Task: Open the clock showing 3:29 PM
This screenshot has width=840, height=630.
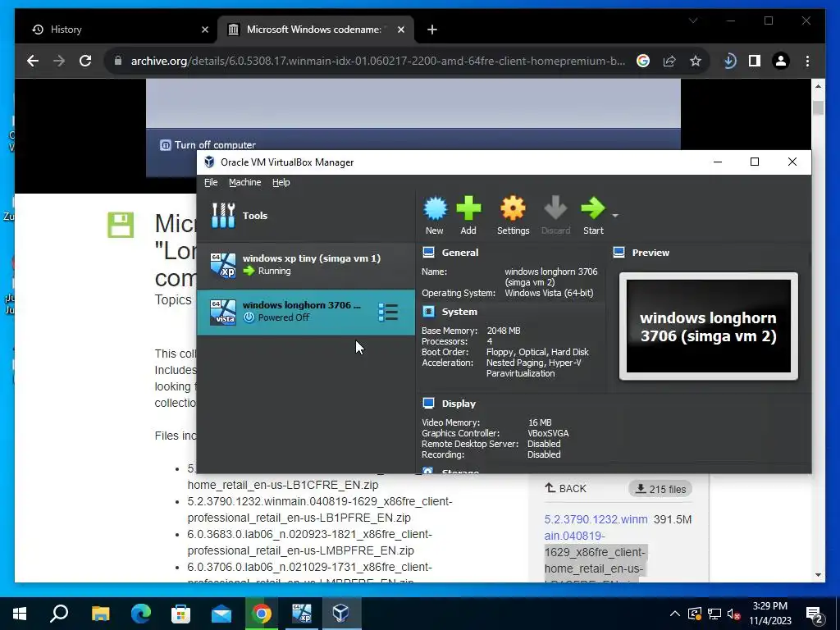Action: (769, 614)
